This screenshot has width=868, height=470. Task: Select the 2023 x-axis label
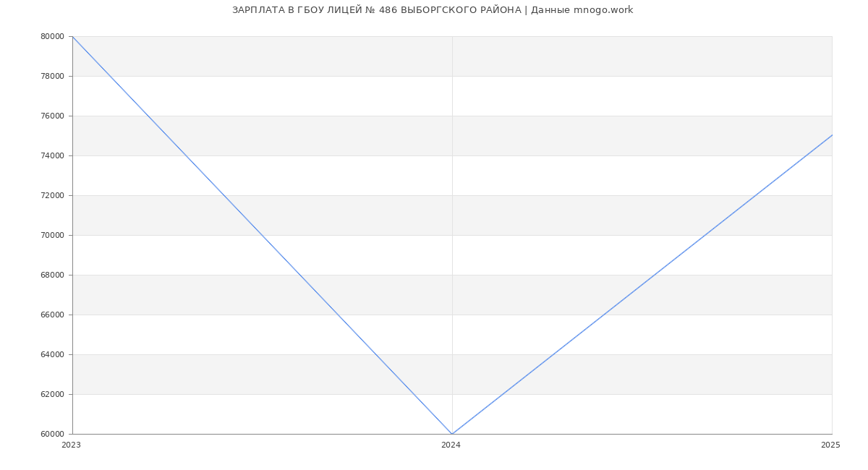pyautogui.click(x=71, y=445)
